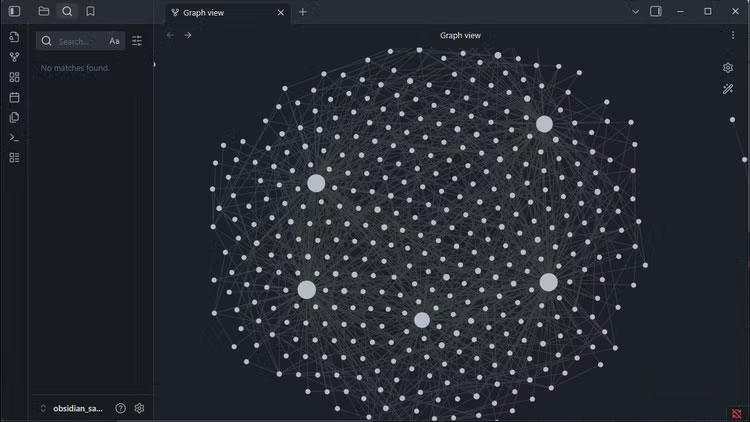Toggle the right sidebar icon
This screenshot has height=422, width=750.
coord(656,11)
